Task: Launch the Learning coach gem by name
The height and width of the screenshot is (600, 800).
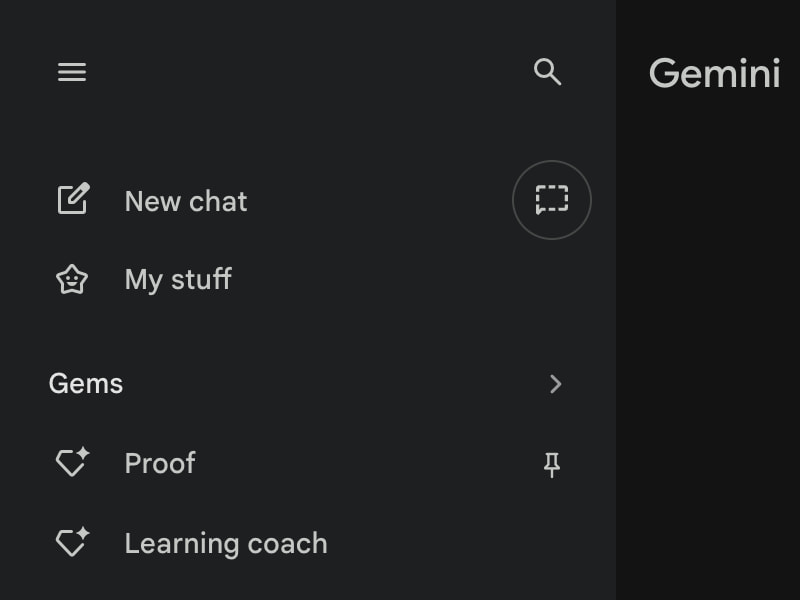Action: [x=226, y=543]
